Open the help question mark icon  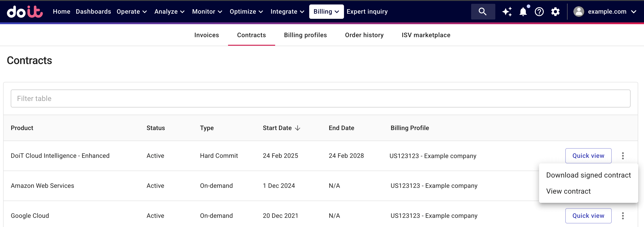click(x=539, y=11)
